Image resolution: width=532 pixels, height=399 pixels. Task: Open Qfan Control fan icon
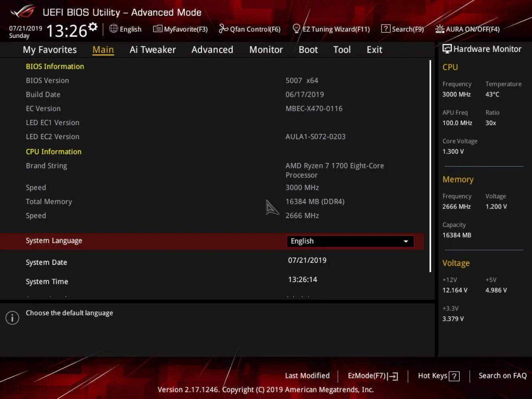223,29
